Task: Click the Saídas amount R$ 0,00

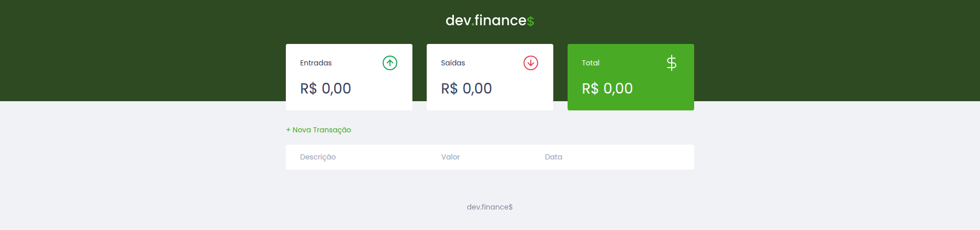Action: (467, 88)
